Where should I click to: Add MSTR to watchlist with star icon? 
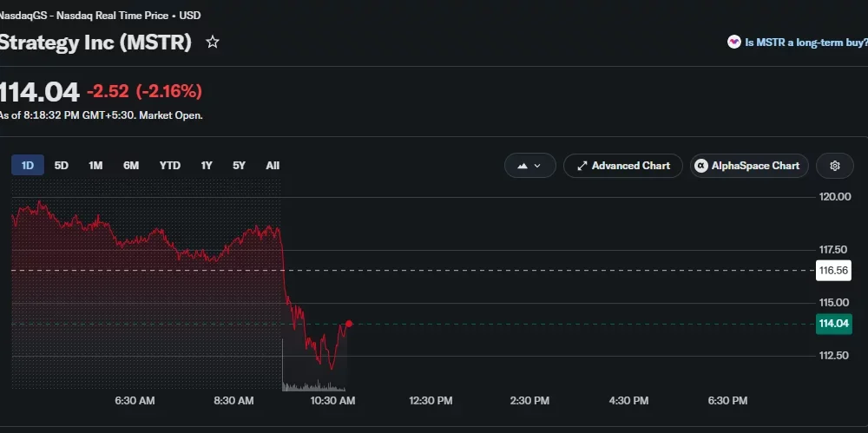click(x=213, y=42)
